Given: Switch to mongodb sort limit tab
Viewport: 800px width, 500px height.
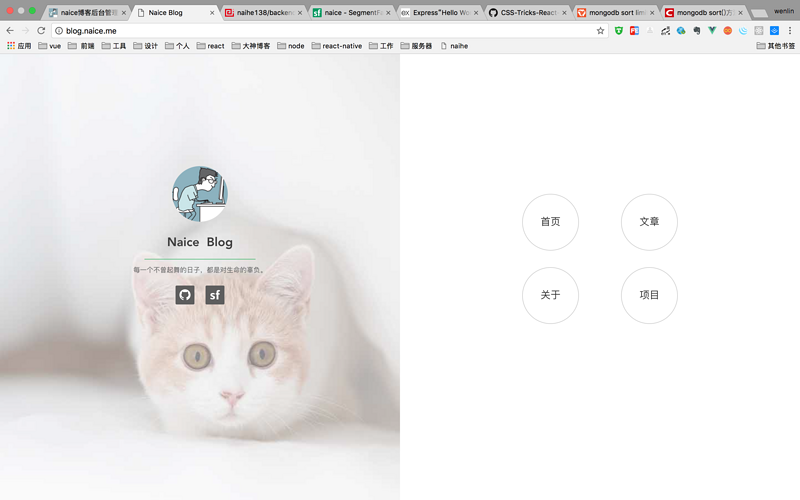Looking at the screenshot, I should click(x=616, y=12).
